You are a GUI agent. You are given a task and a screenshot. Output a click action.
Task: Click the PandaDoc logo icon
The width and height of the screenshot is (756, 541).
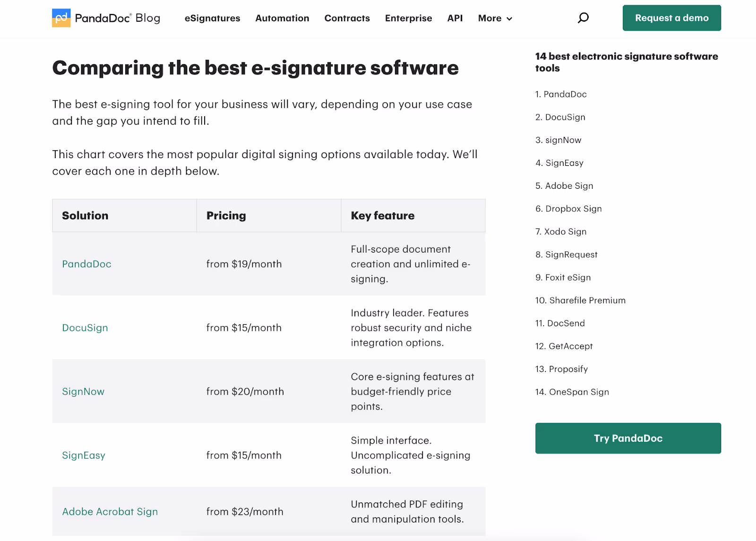61,18
